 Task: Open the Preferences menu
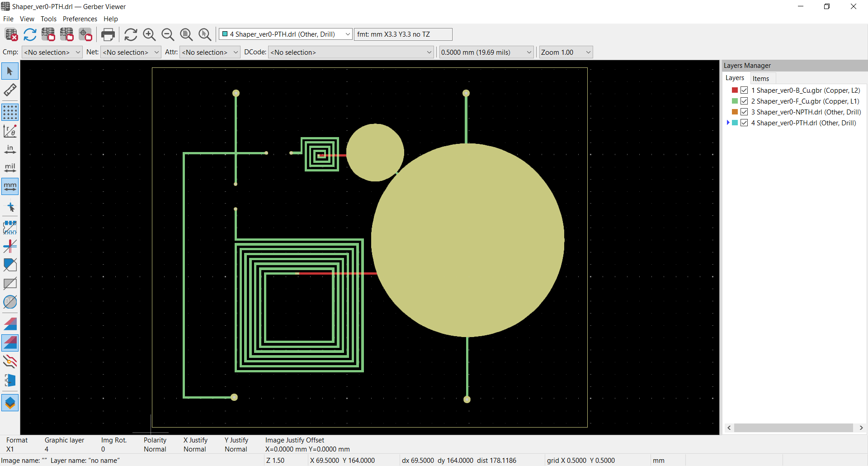click(80, 19)
